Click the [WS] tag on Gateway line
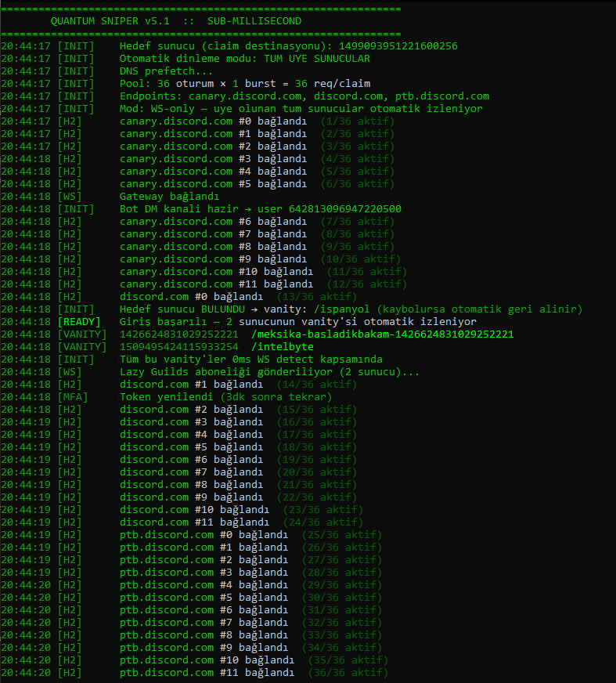The width and height of the screenshot is (616, 683). pyautogui.click(x=70, y=197)
